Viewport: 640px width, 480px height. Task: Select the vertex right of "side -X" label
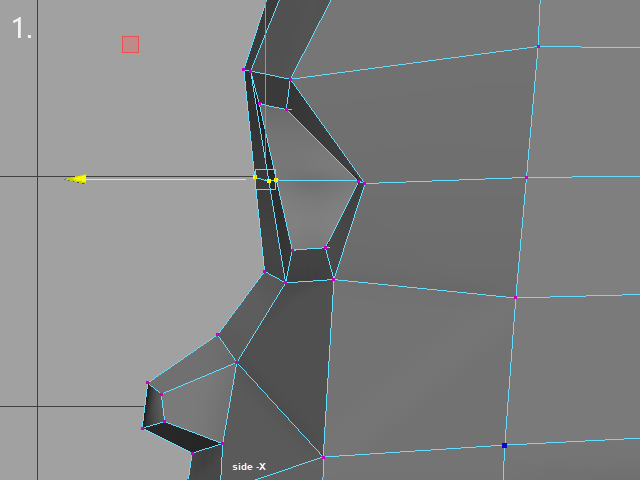323,457
